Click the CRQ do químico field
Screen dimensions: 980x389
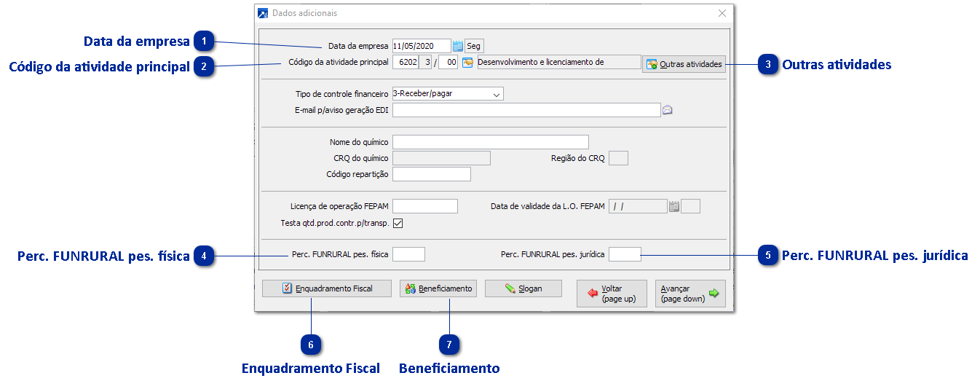pyautogui.click(x=441, y=158)
